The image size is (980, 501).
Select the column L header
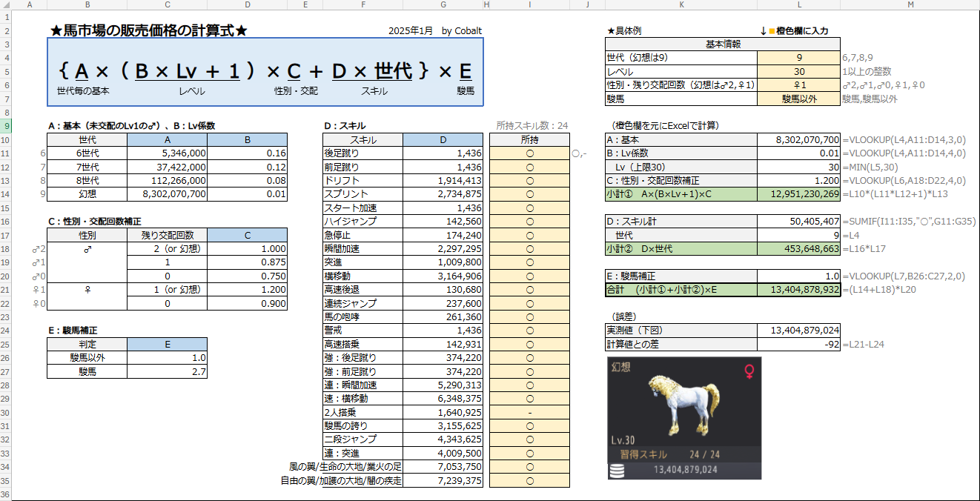click(798, 5)
